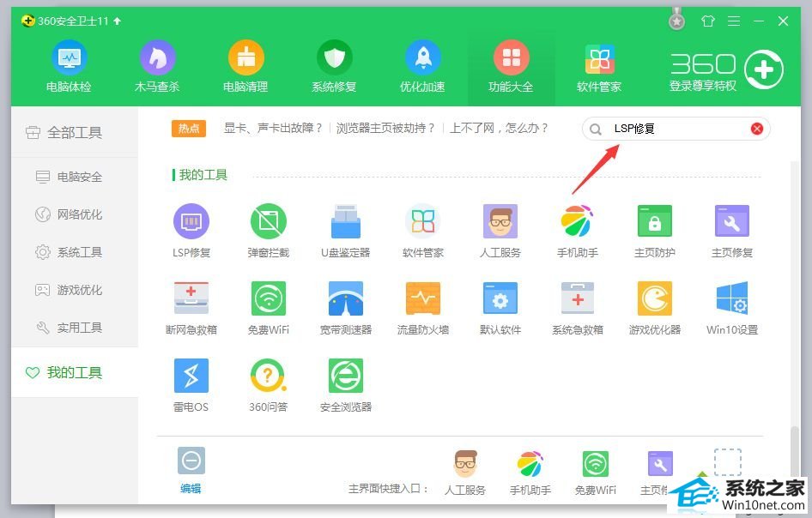Viewport: 812px width, 518px height.
Task: Open the 上不了网，怎么办？ hot topic
Action: pos(499,128)
